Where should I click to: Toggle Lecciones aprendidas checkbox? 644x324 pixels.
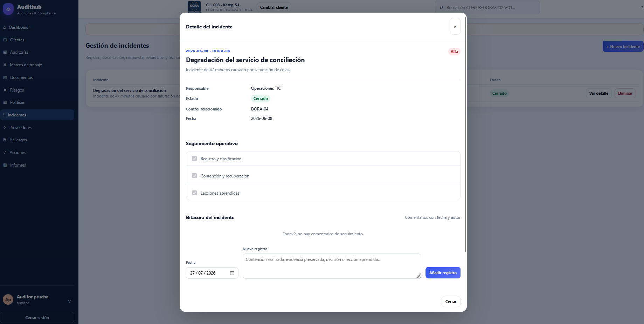click(194, 193)
